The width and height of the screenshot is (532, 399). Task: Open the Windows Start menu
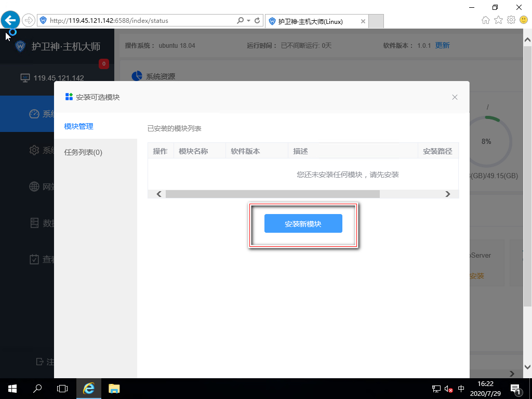tap(12, 389)
